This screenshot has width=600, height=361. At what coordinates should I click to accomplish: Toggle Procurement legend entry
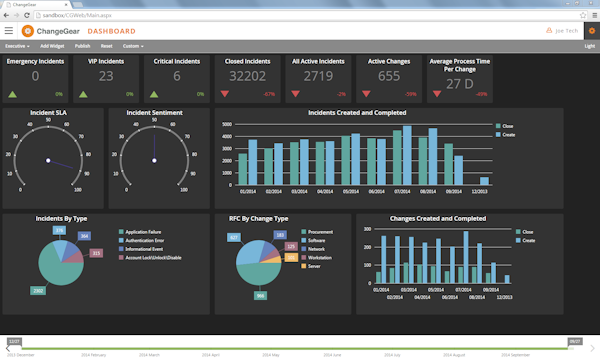tap(317, 232)
